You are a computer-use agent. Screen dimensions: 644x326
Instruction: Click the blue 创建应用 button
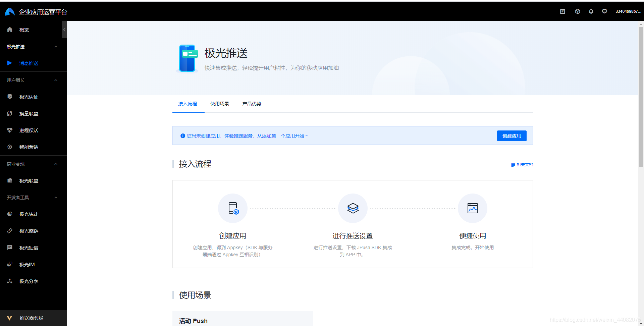pos(512,136)
